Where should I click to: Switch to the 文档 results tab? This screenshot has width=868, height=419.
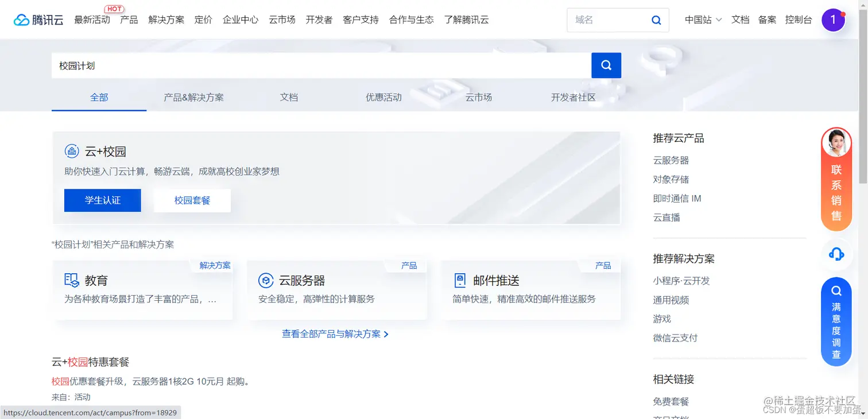pyautogui.click(x=289, y=97)
